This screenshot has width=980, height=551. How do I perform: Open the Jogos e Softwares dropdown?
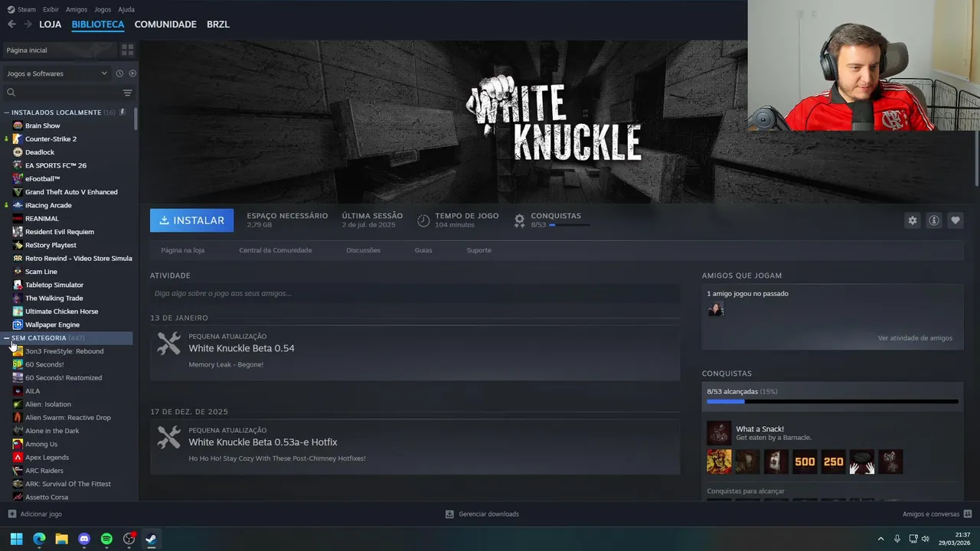[x=57, y=73]
